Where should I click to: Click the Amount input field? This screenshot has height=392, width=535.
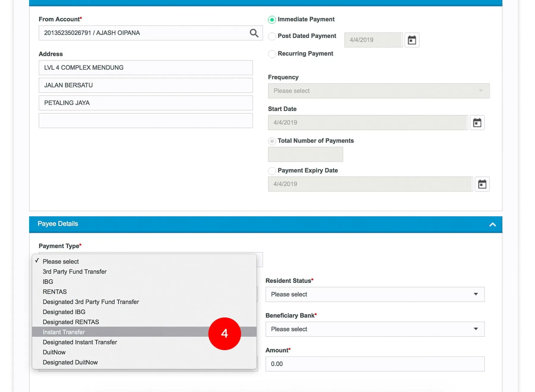point(374,364)
